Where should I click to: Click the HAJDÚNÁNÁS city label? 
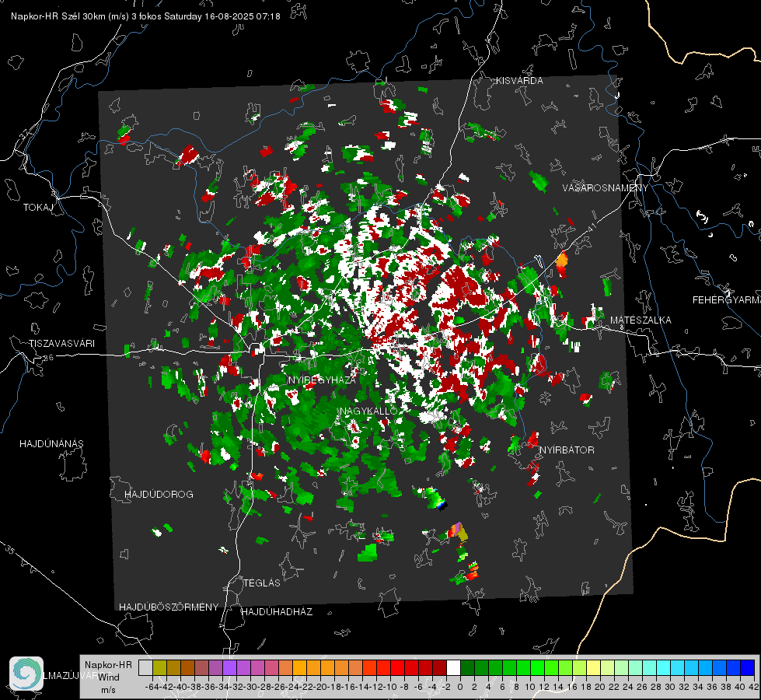click(51, 443)
